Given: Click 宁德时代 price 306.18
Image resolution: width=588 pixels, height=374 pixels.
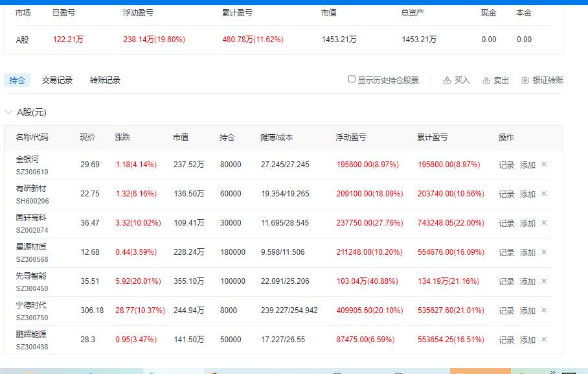Looking at the screenshot, I should (92, 310).
